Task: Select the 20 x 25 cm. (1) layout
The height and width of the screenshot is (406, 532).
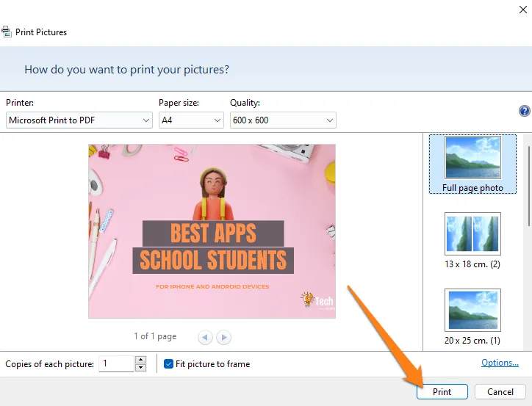Action: (472, 317)
